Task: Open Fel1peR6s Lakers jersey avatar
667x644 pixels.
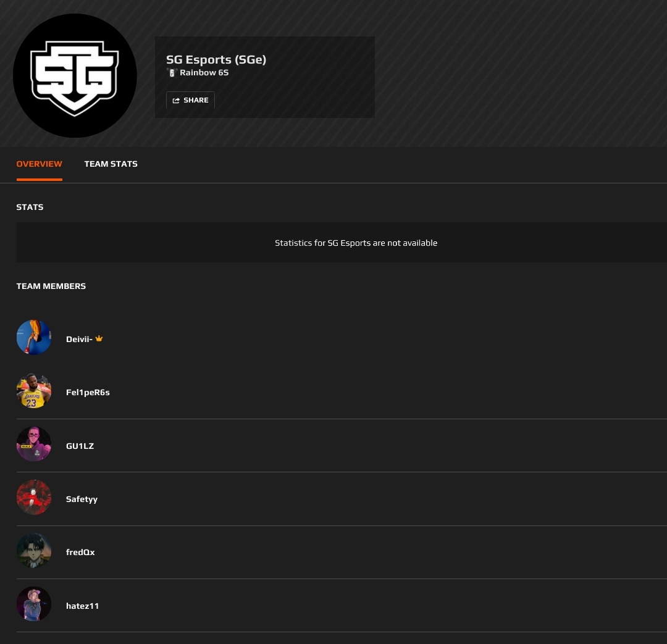Action: [34, 391]
